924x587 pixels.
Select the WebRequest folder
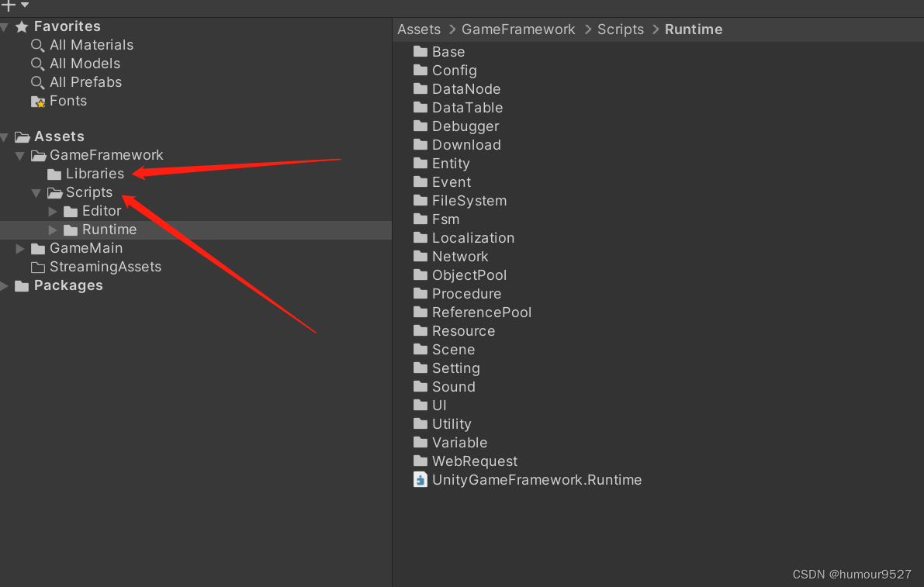pyautogui.click(x=475, y=461)
